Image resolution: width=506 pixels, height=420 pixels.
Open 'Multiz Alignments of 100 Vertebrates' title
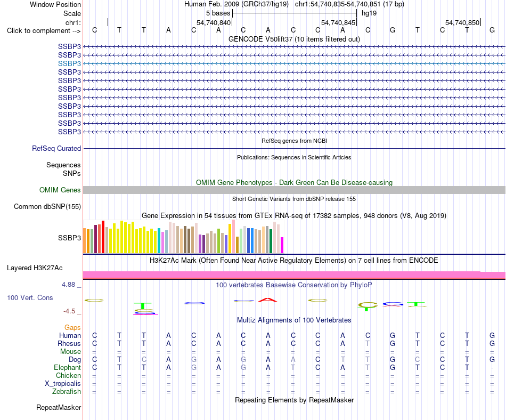(294, 320)
